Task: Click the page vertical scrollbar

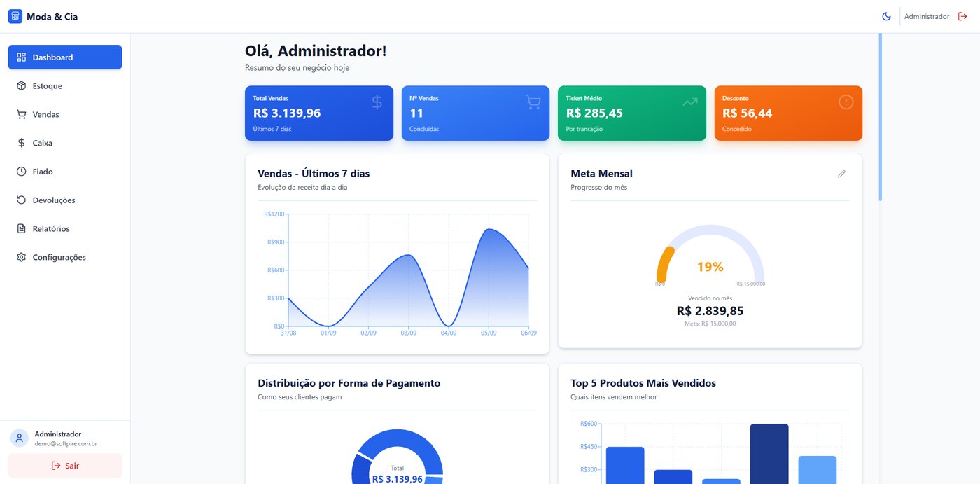Action: [881, 118]
